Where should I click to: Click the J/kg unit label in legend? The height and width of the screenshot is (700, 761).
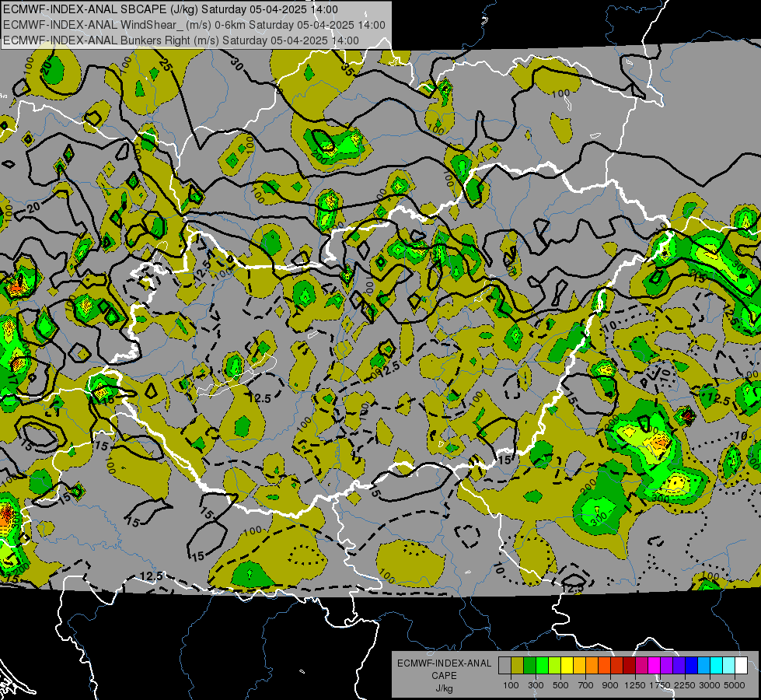444,688
